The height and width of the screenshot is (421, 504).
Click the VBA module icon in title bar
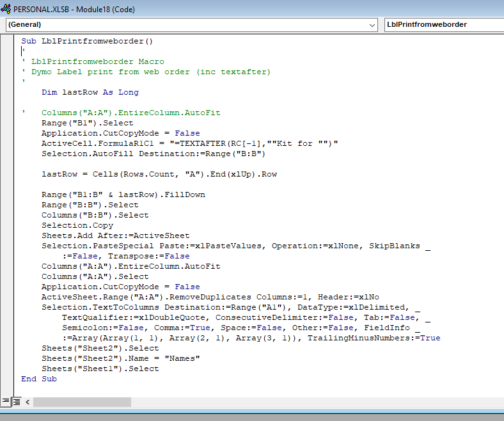pyautogui.click(x=6, y=9)
